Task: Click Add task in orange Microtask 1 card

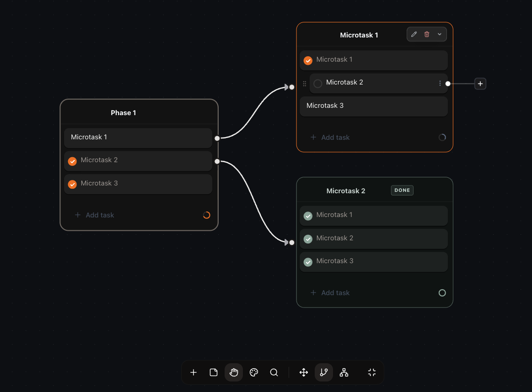Action: [330, 137]
